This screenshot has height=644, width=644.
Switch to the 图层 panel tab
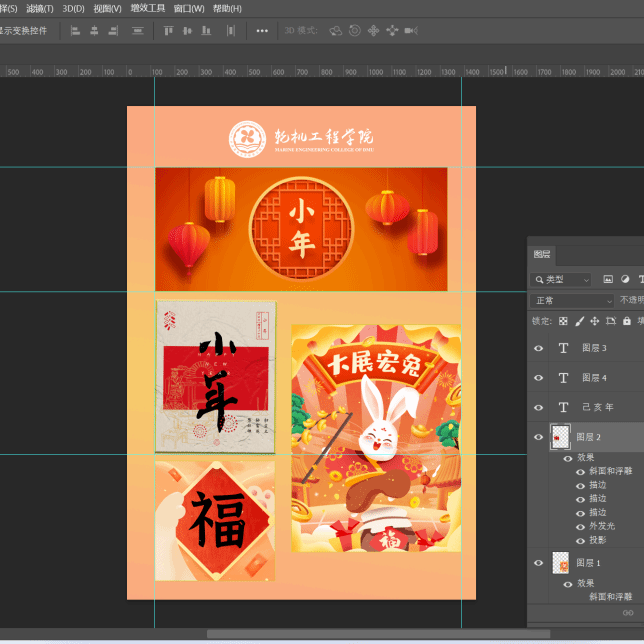click(542, 255)
